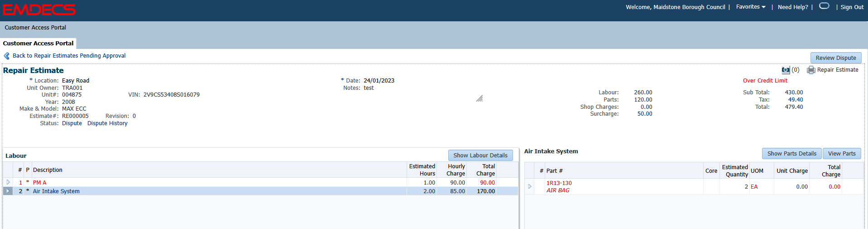Sign Out of the portal
Image resolution: width=868 pixels, height=229 pixels.
coord(852,7)
